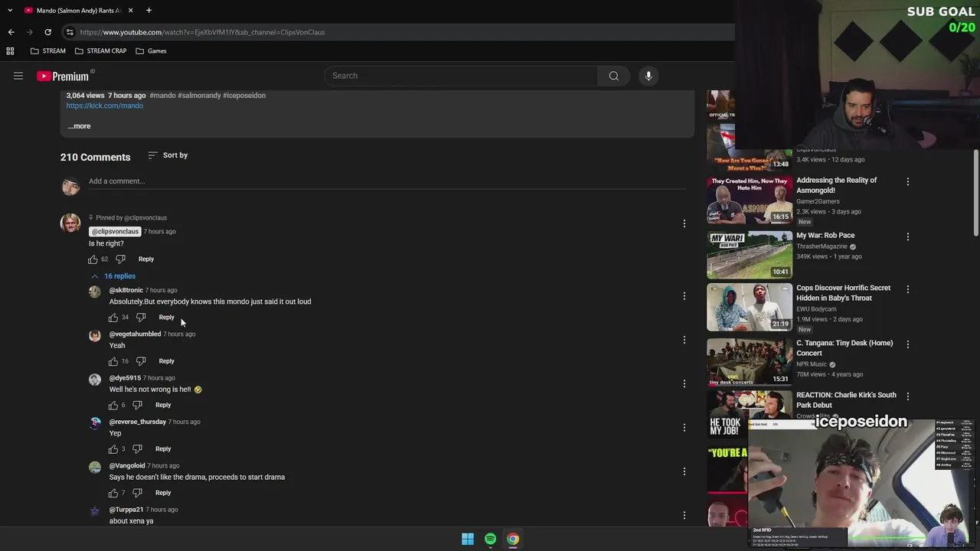Focus the YouTube search box
Screen dimensions: 980x551
(x=461, y=76)
